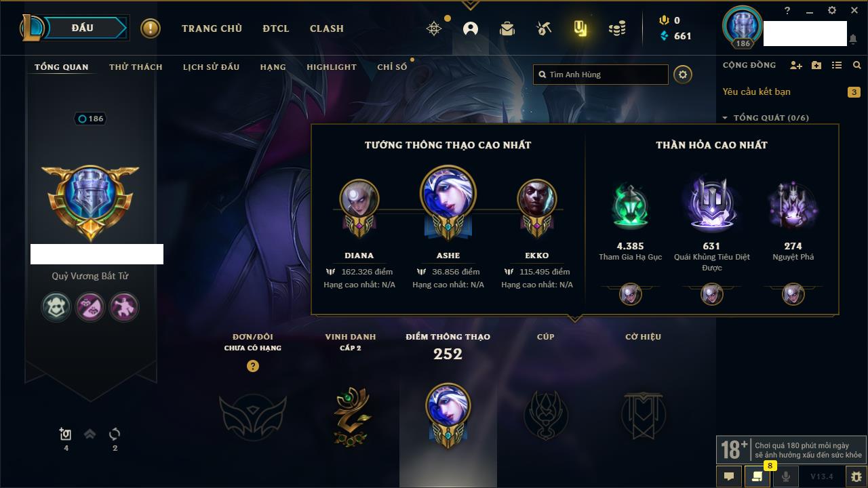
Task: Open the Loot hammer icon
Action: [x=543, y=28]
